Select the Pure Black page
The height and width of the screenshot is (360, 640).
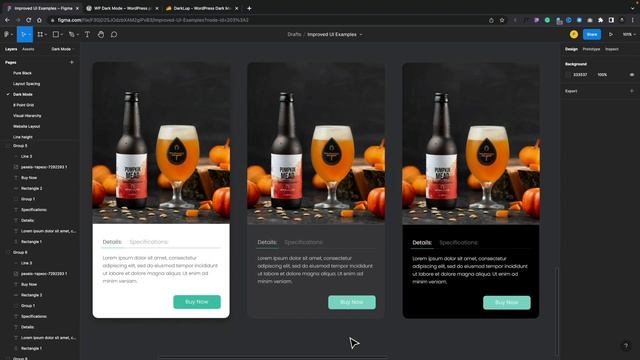[22, 73]
